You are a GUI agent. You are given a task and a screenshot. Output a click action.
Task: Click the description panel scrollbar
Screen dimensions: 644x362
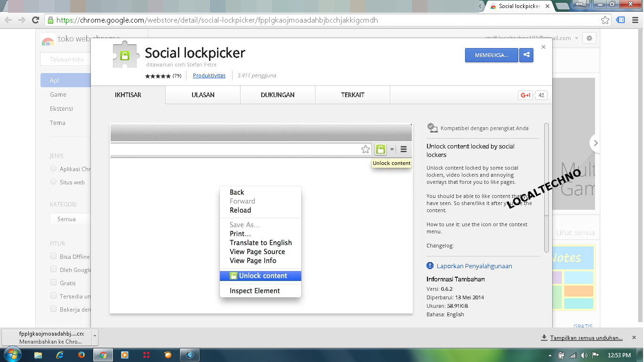547,188
